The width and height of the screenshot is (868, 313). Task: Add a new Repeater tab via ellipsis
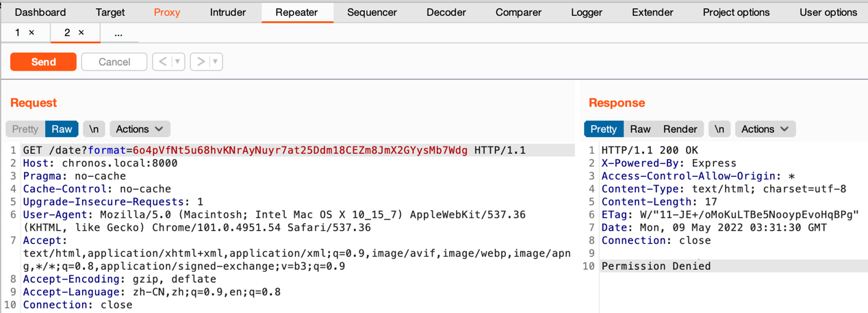coord(118,32)
